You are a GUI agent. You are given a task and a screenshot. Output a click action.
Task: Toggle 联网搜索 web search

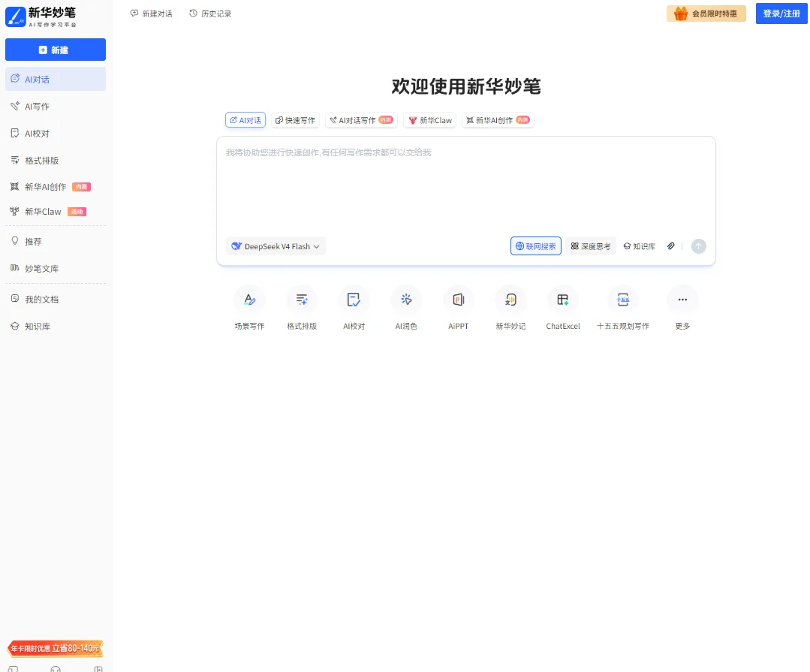(x=536, y=246)
